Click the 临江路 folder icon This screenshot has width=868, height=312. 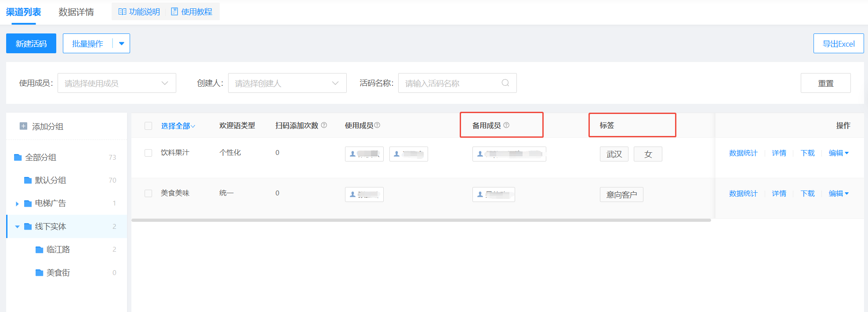(x=39, y=250)
